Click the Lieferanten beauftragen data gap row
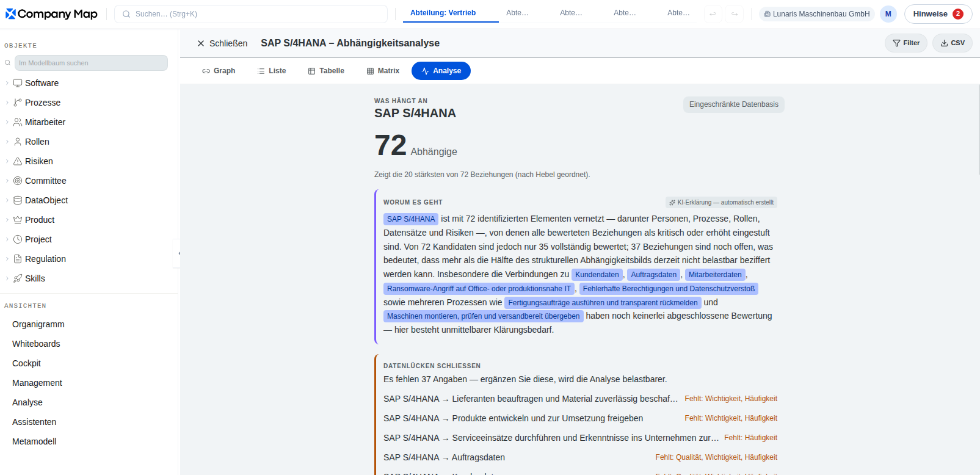 (580, 399)
